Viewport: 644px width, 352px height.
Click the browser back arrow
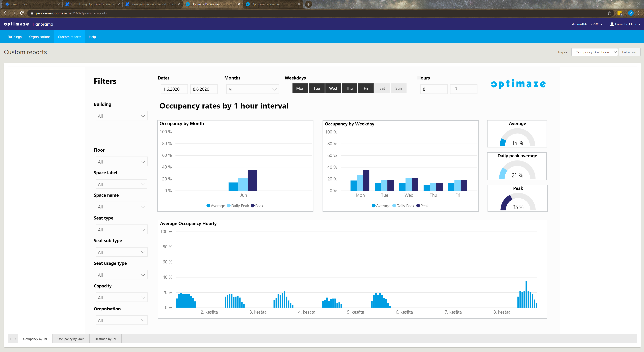click(6, 13)
